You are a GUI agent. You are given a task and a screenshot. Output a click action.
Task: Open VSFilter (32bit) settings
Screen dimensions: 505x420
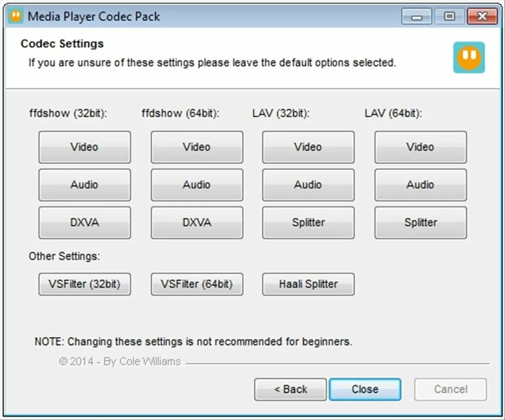pos(85,284)
